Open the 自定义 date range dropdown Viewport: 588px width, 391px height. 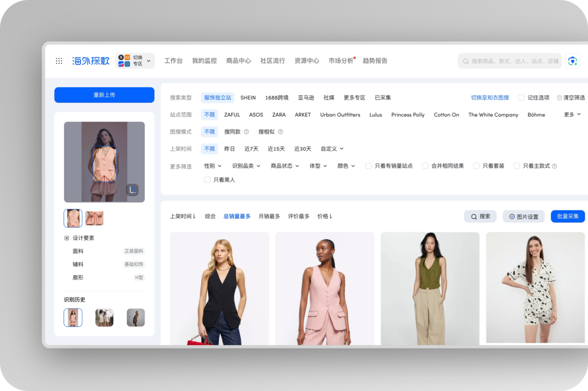pos(332,149)
